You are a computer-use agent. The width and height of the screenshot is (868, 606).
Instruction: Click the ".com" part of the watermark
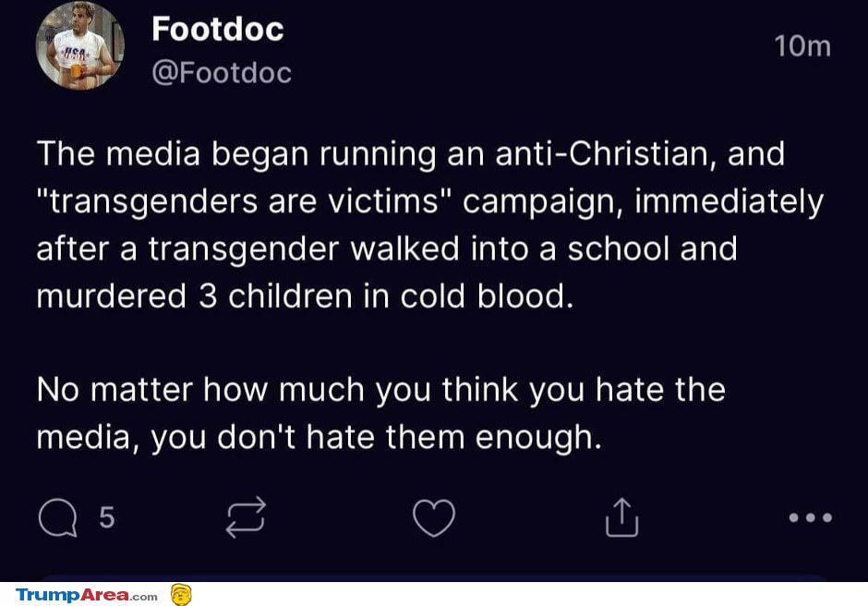[x=144, y=597]
